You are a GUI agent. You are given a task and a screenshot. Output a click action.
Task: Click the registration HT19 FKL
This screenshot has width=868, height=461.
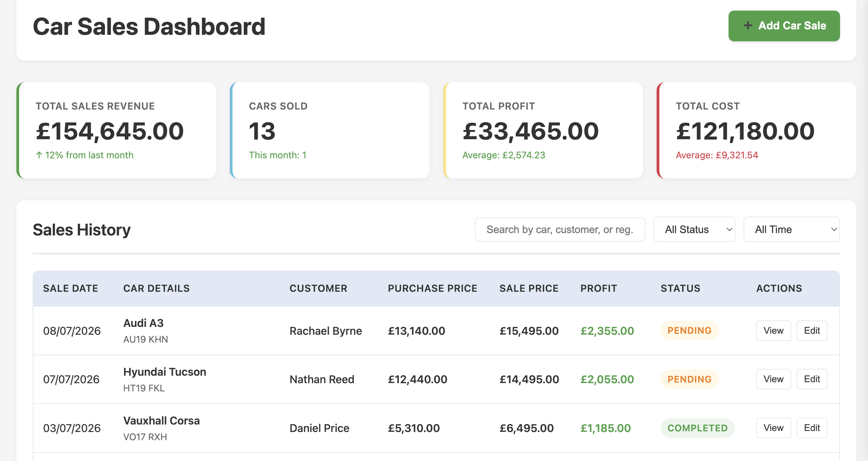pyautogui.click(x=144, y=388)
